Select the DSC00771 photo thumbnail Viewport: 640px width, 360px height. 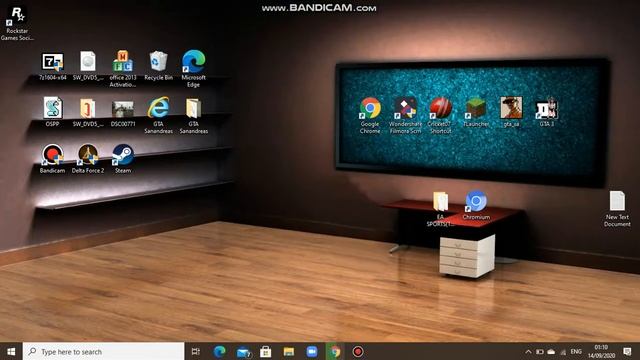(x=123, y=113)
